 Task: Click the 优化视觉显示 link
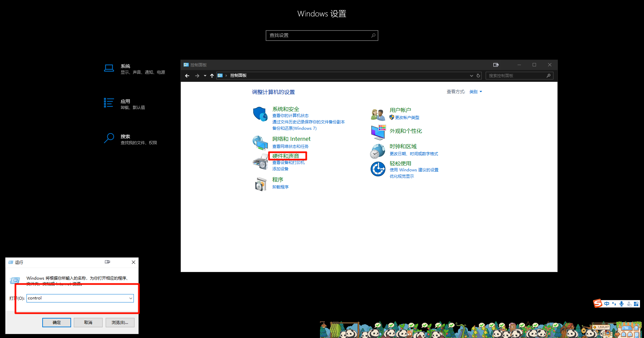pos(402,176)
